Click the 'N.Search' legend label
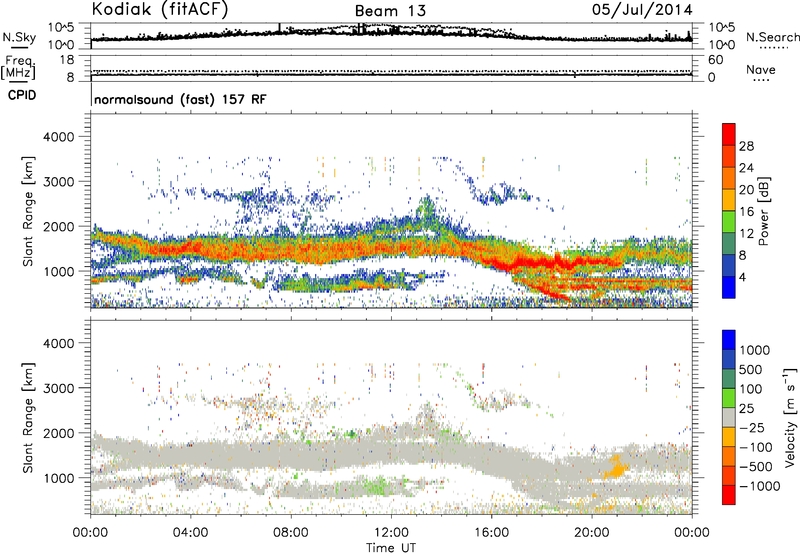 point(772,37)
